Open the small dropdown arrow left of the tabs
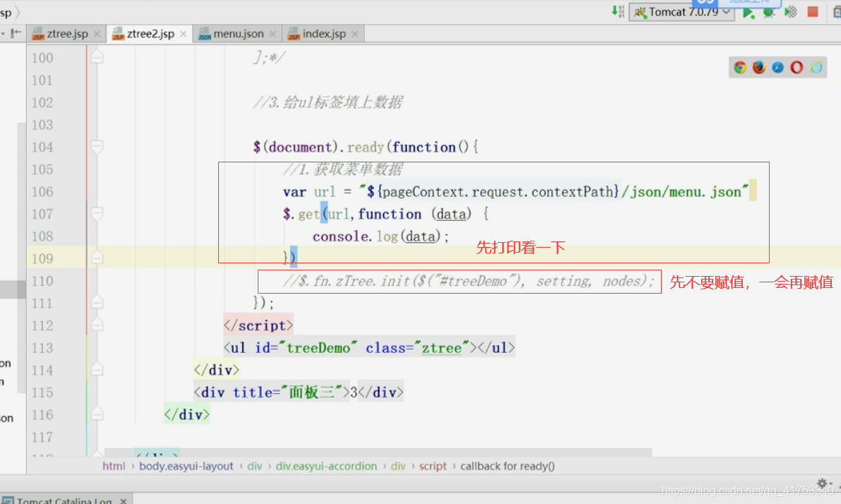The height and width of the screenshot is (504, 841). pos(3,33)
